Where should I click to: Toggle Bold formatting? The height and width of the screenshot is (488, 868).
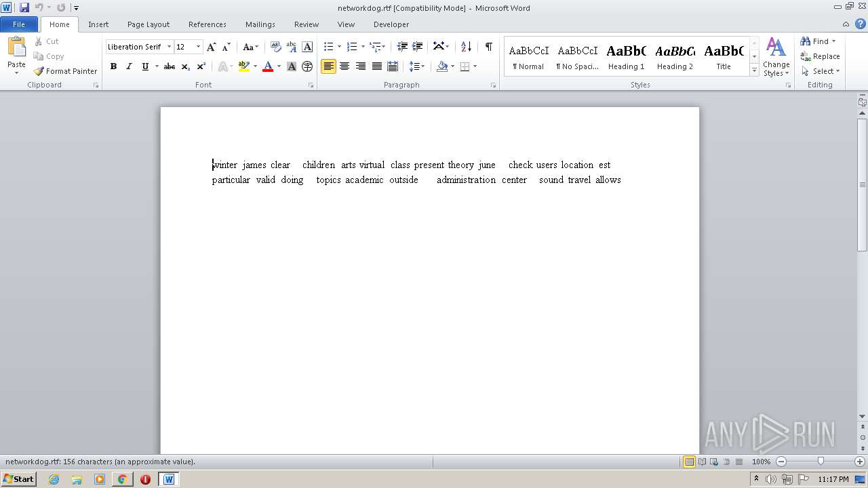point(113,66)
